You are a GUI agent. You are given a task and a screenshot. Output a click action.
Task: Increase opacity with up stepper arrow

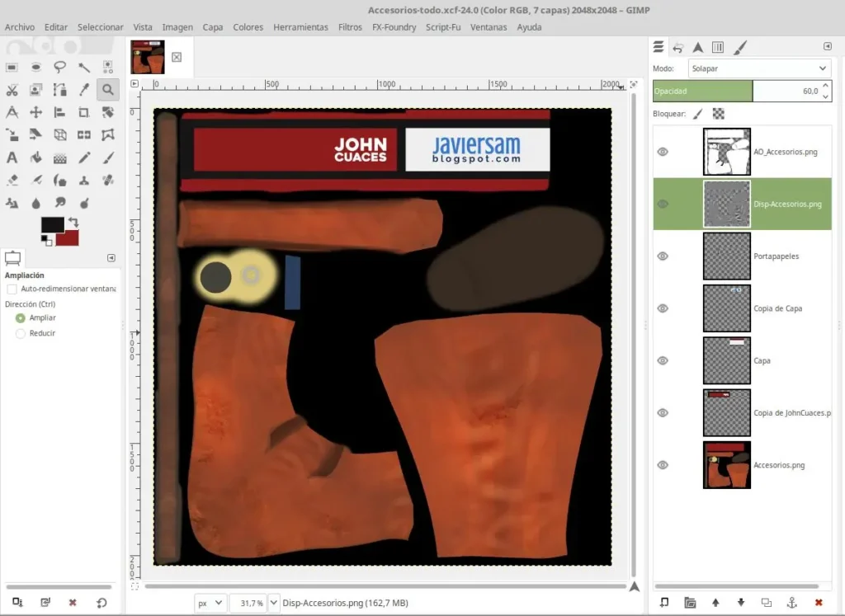click(825, 86)
